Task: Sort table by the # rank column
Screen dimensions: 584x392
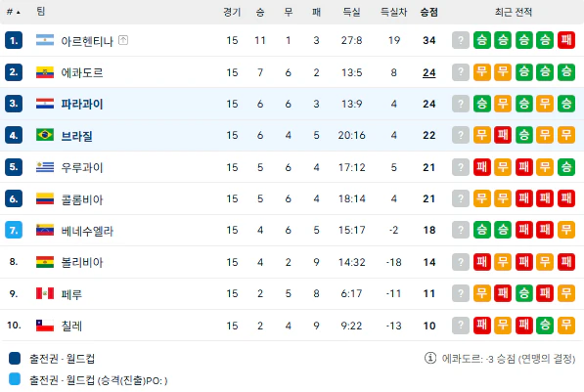Action: [x=13, y=12]
